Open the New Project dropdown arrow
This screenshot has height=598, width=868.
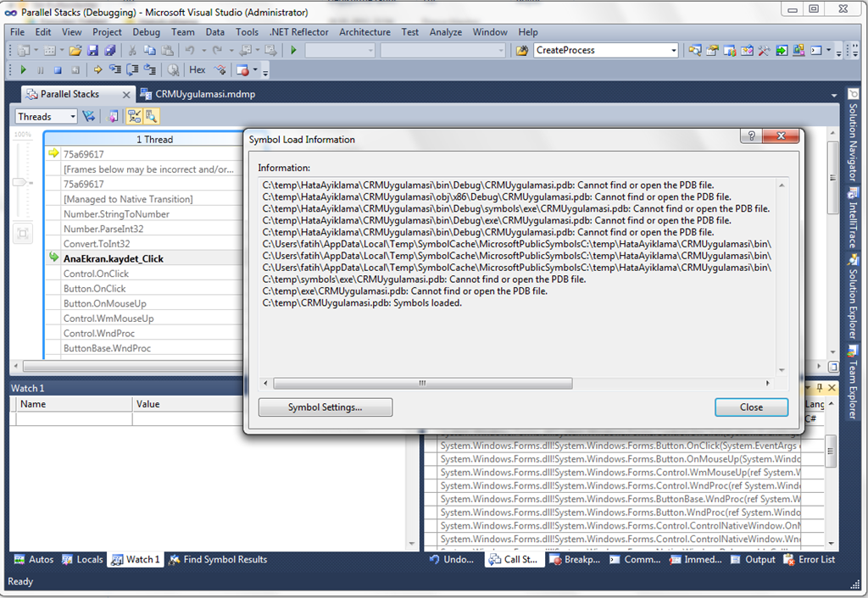tap(36, 50)
